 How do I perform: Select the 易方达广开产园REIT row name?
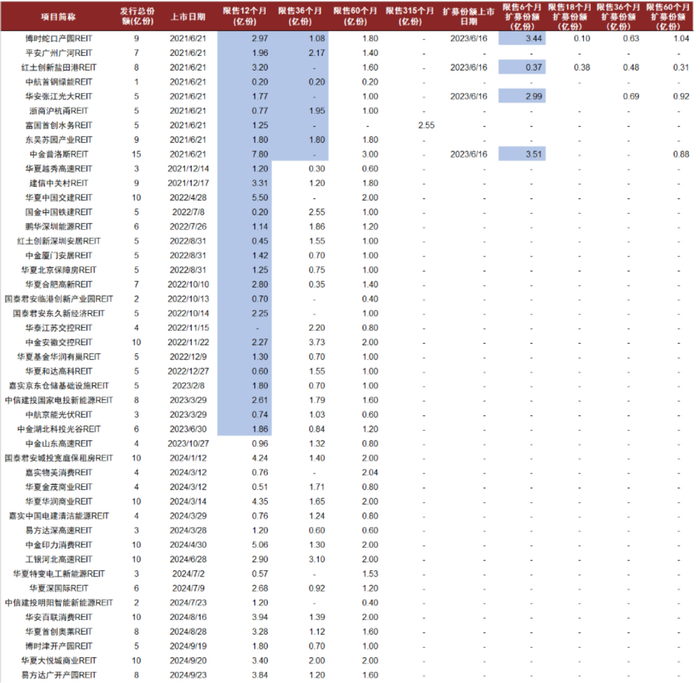coord(58,675)
